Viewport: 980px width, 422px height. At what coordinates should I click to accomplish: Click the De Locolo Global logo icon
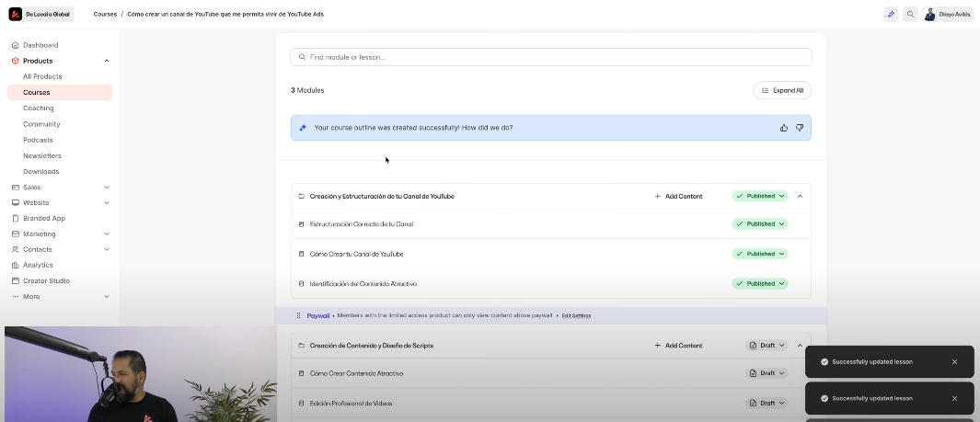[x=16, y=14]
